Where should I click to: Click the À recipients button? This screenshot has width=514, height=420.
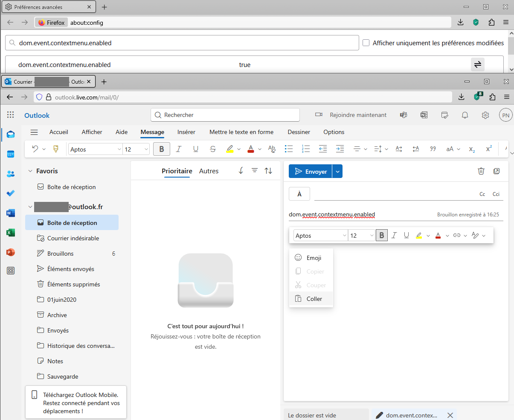pos(299,194)
